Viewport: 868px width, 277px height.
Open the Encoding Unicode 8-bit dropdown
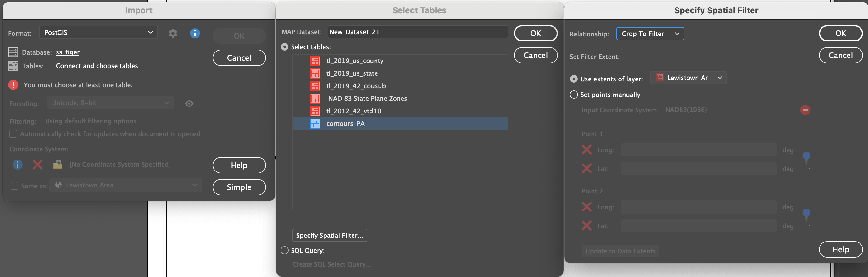[x=110, y=103]
